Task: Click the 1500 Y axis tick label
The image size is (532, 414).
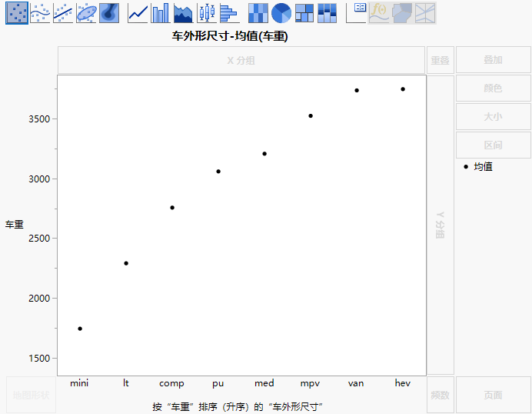Action: click(39, 358)
